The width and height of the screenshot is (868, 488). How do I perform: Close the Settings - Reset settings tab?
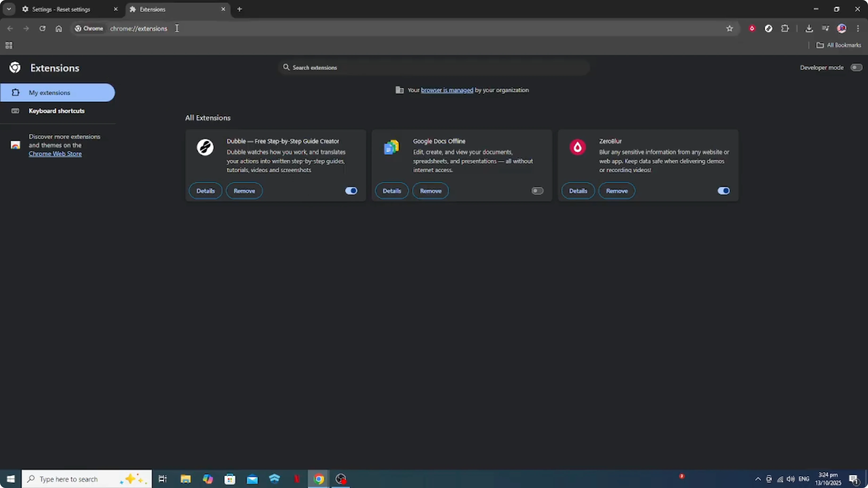tap(116, 9)
